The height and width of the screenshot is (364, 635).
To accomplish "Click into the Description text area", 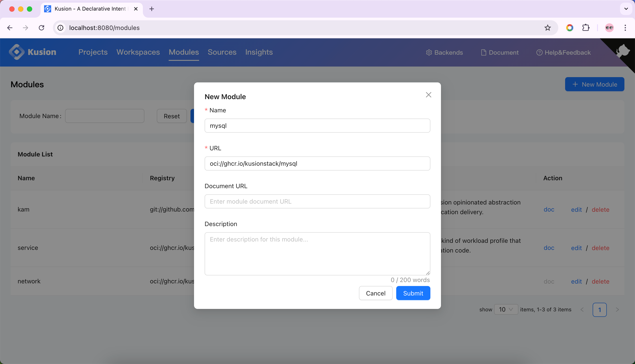I will (x=317, y=253).
